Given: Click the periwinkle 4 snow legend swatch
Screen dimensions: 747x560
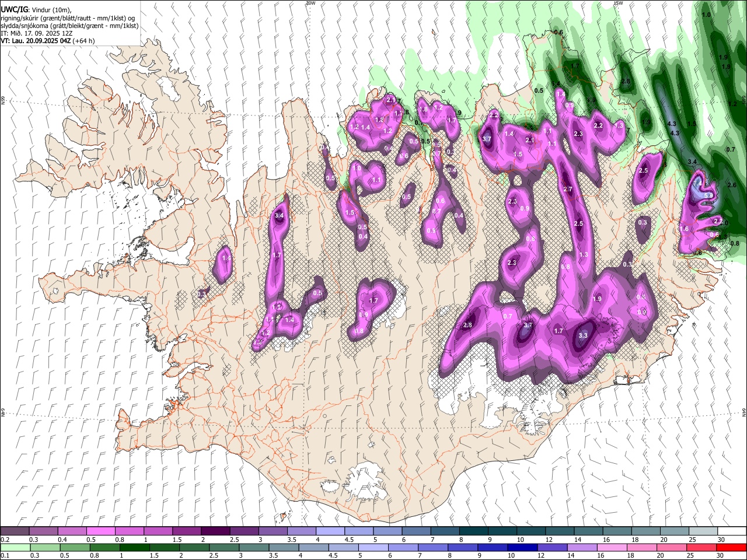Looking at the screenshot, I should (329, 531).
